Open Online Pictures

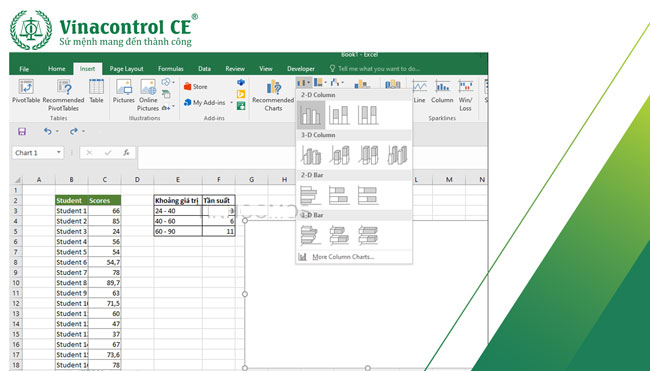click(148, 95)
